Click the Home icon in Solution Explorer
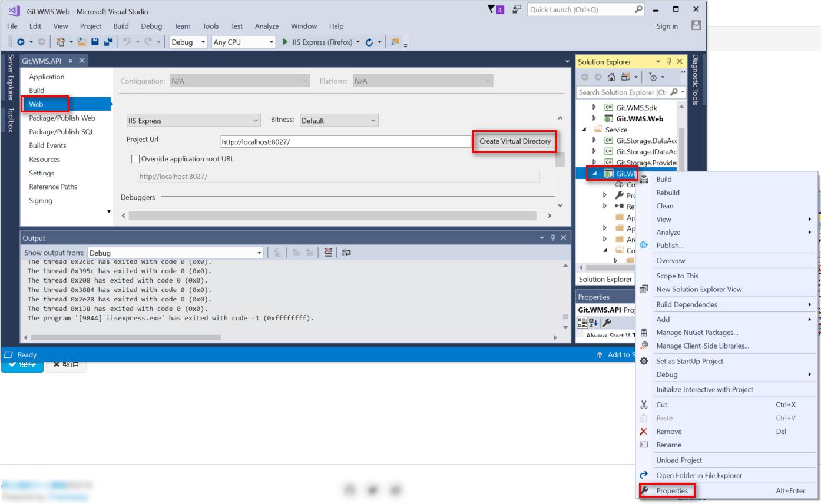The width and height of the screenshot is (821, 504). click(611, 77)
